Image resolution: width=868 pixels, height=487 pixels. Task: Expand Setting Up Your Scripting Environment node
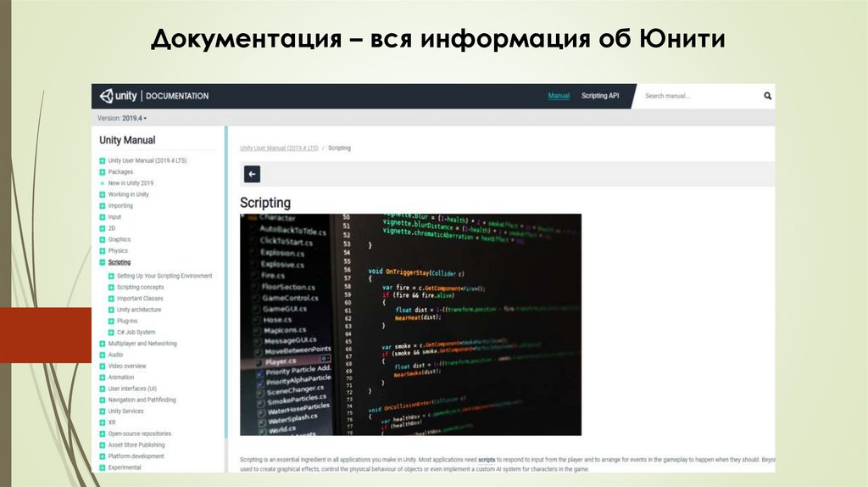[111, 276]
